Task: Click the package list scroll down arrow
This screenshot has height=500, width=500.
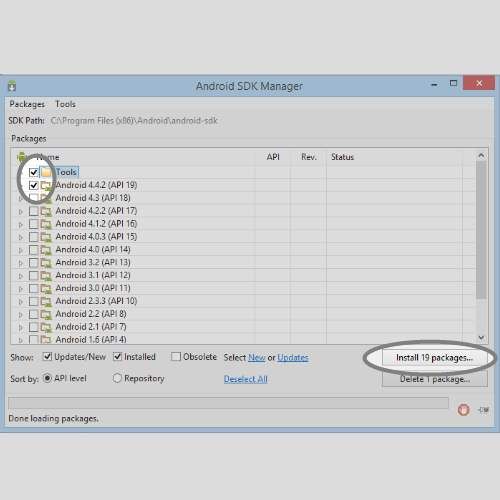Action: tap(481, 338)
